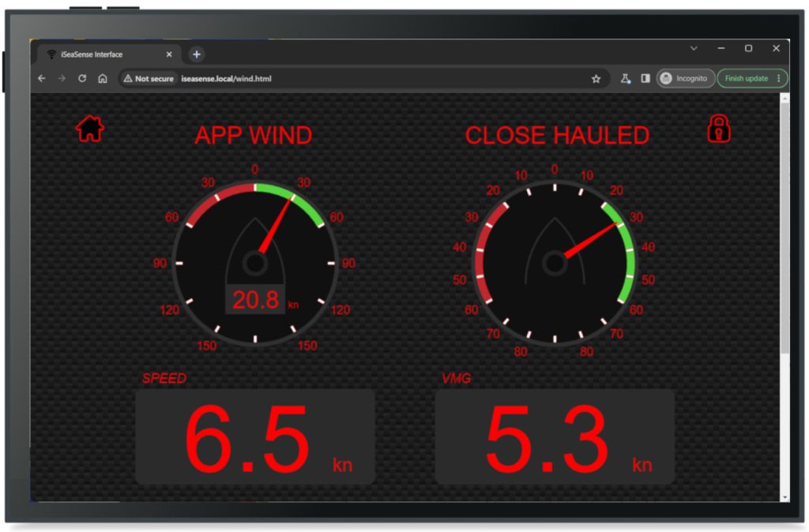This screenshot has height=532, width=809.
Task: Click the page's vertical scrollbar
Action: point(784,237)
